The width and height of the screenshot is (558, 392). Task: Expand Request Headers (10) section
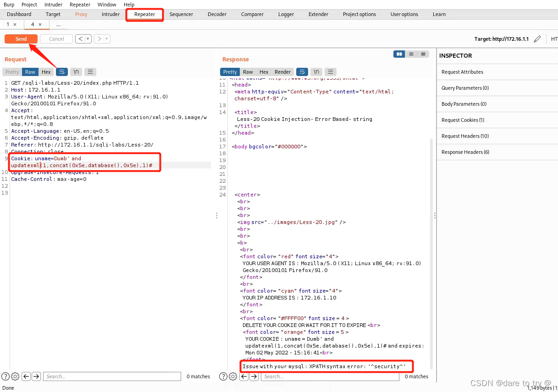pyautogui.click(x=497, y=136)
